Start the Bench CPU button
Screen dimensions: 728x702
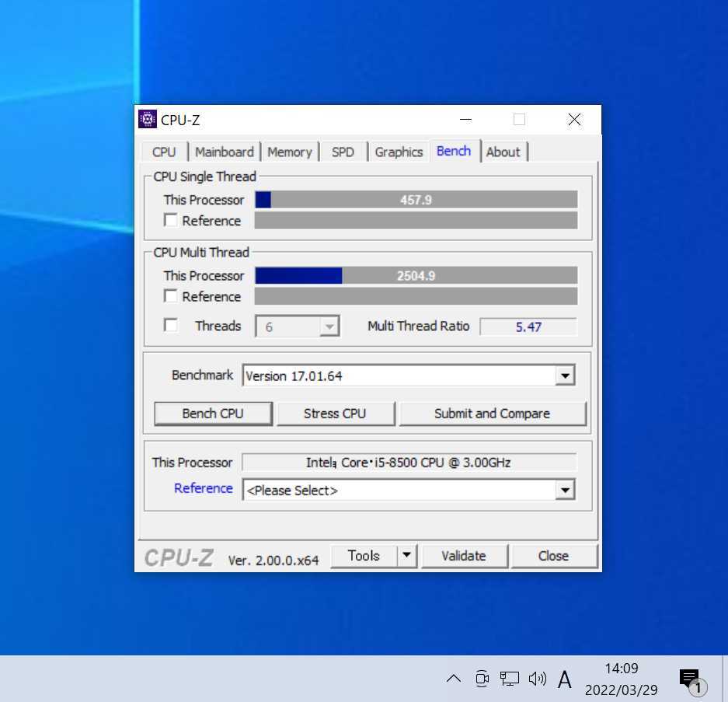(x=213, y=414)
